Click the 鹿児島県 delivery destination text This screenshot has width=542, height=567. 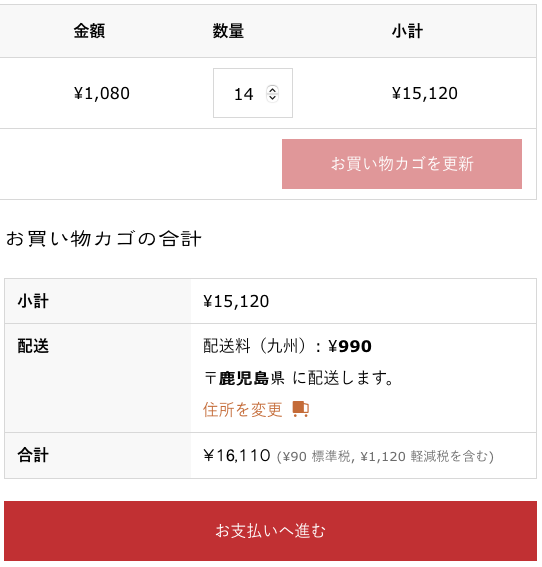(x=252, y=378)
